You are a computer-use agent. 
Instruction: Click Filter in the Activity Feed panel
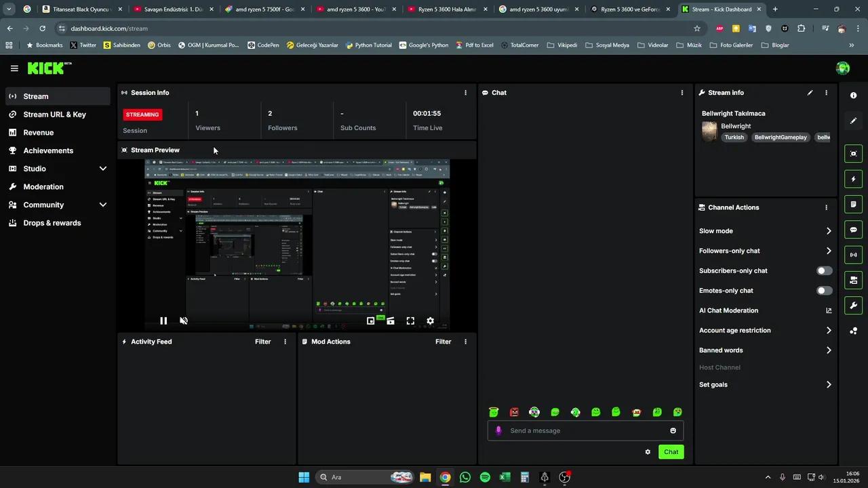(x=262, y=342)
